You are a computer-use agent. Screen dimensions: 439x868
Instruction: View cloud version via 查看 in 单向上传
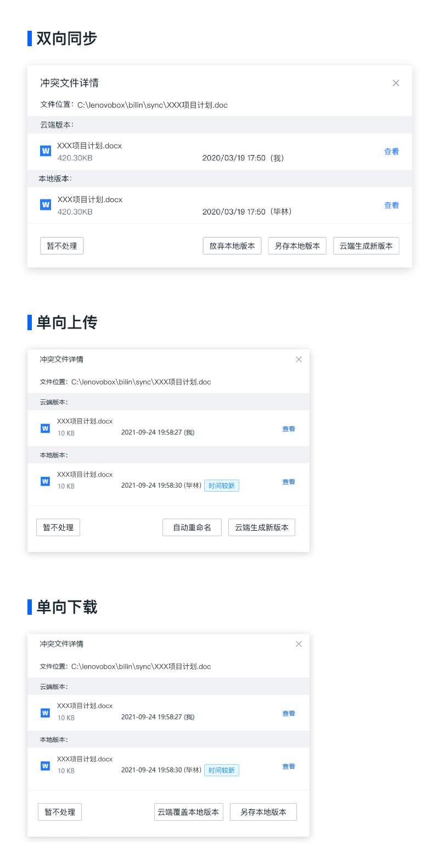289,429
